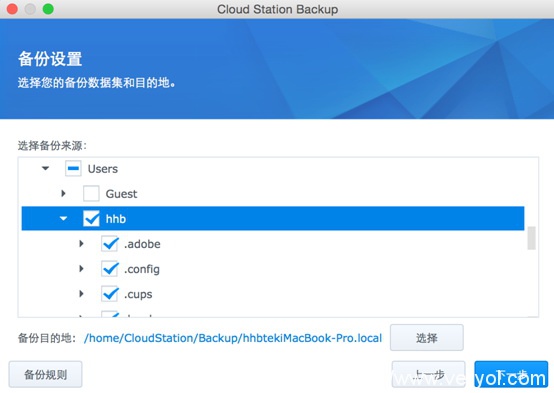
Task: Click the source list scrollbar thumb
Action: [531, 238]
